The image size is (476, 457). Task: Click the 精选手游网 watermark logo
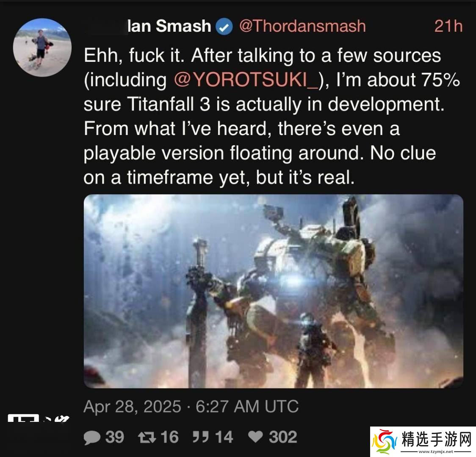click(x=423, y=440)
